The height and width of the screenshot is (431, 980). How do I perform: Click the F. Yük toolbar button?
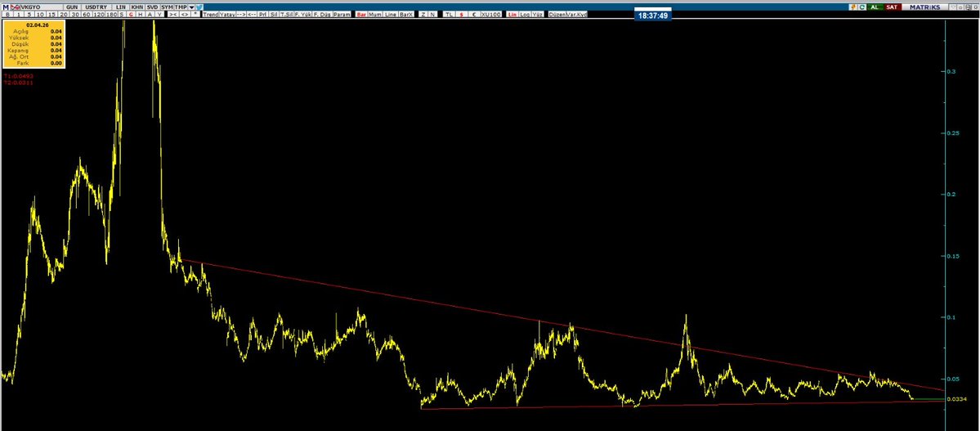click(303, 14)
